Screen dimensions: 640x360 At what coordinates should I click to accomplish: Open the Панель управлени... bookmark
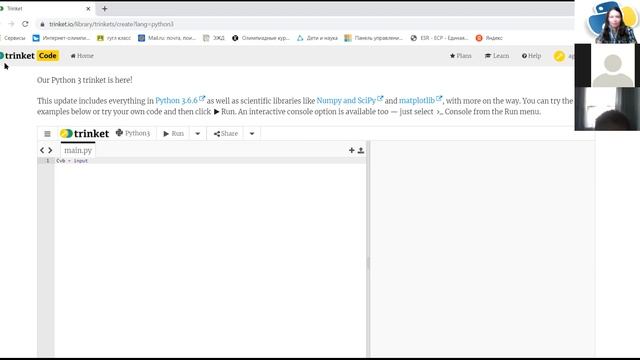click(373, 38)
